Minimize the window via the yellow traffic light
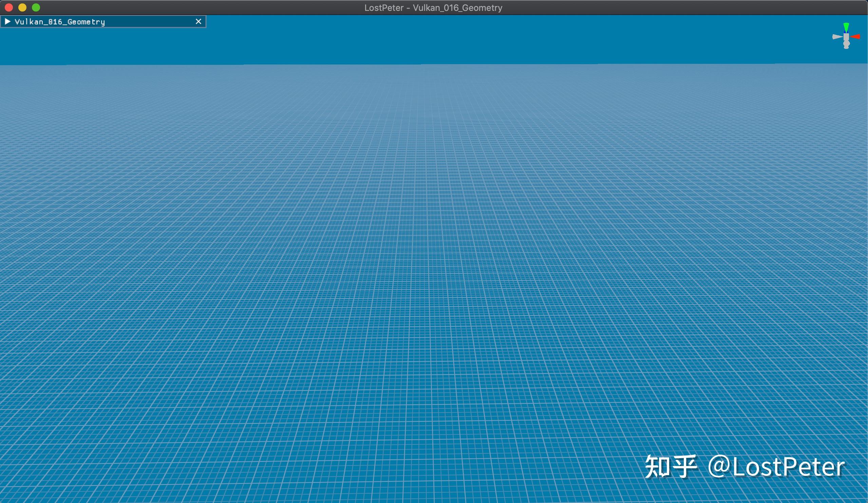 coord(22,7)
